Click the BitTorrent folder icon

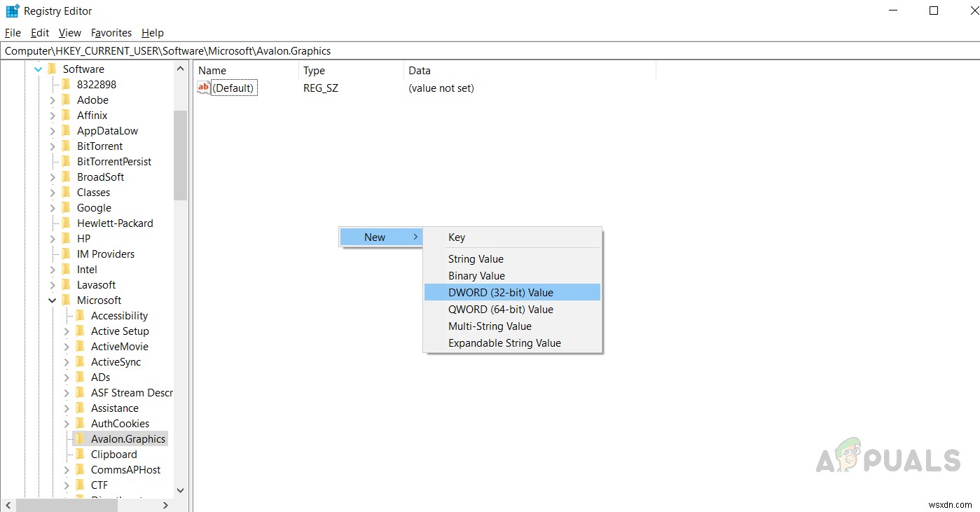(66, 146)
